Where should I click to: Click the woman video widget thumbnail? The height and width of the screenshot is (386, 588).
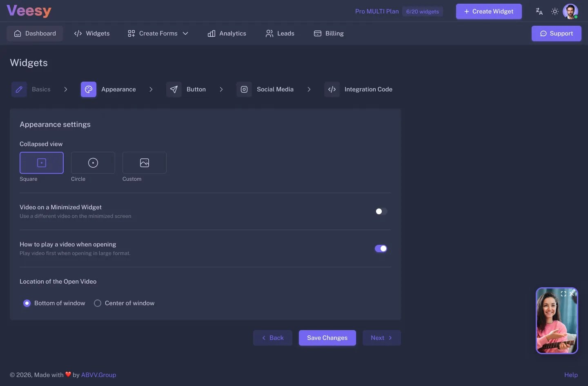point(557,321)
